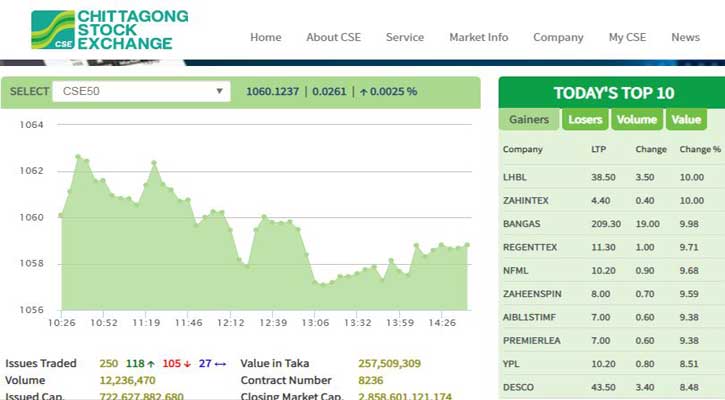Click the Value in Taka figure 257,509,309
This screenshot has height=400, width=725.
tap(389, 363)
